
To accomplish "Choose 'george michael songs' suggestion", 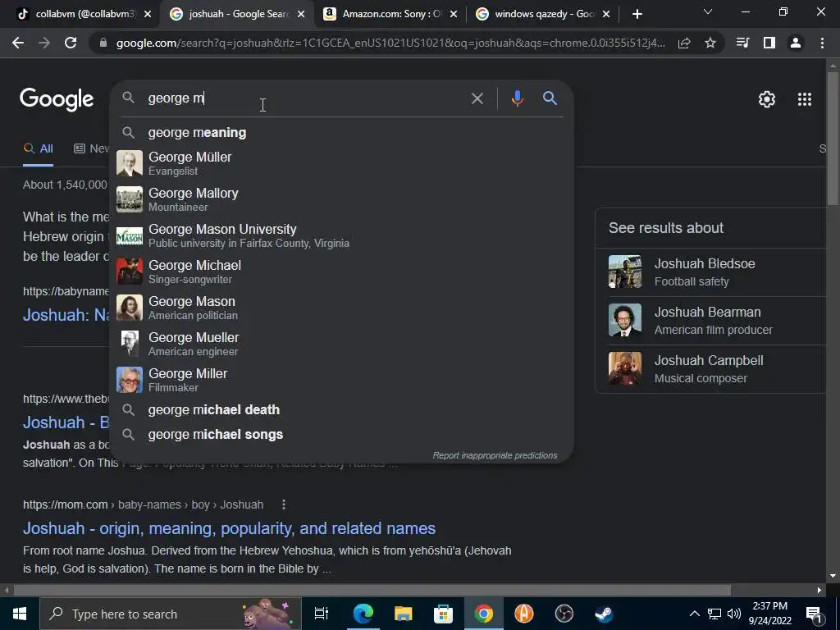I will click(342, 435).
